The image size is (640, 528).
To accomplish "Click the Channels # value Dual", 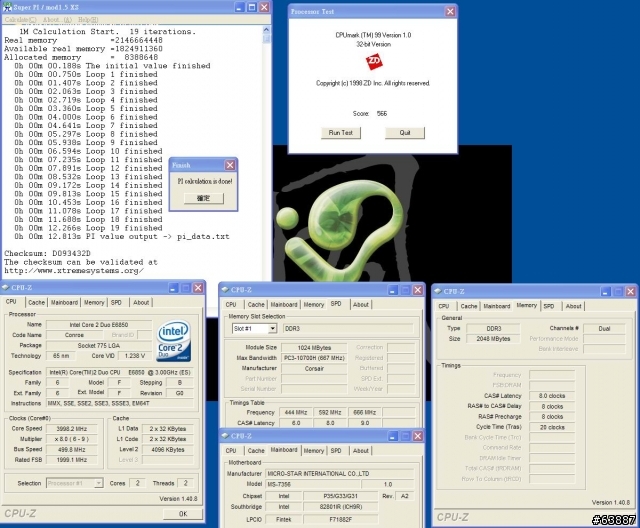I will point(604,328).
